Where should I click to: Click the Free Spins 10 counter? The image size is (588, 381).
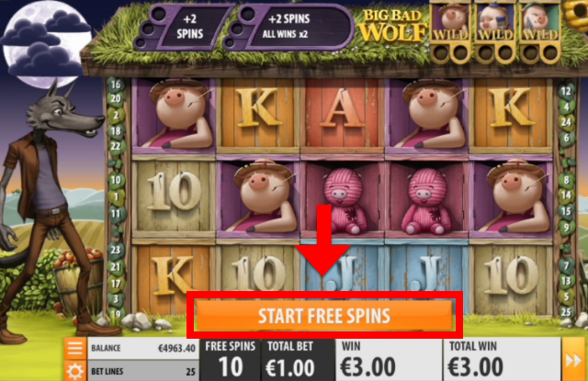[231, 360]
